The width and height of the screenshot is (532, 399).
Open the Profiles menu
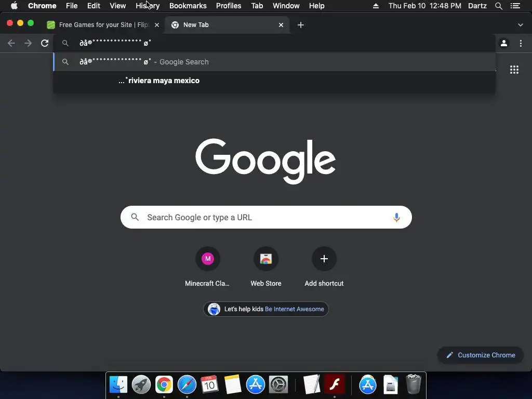[229, 6]
